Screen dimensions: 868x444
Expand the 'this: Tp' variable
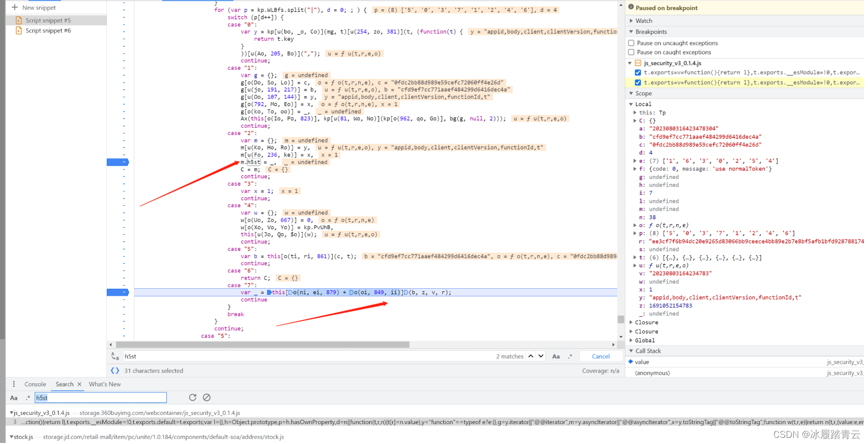point(635,113)
